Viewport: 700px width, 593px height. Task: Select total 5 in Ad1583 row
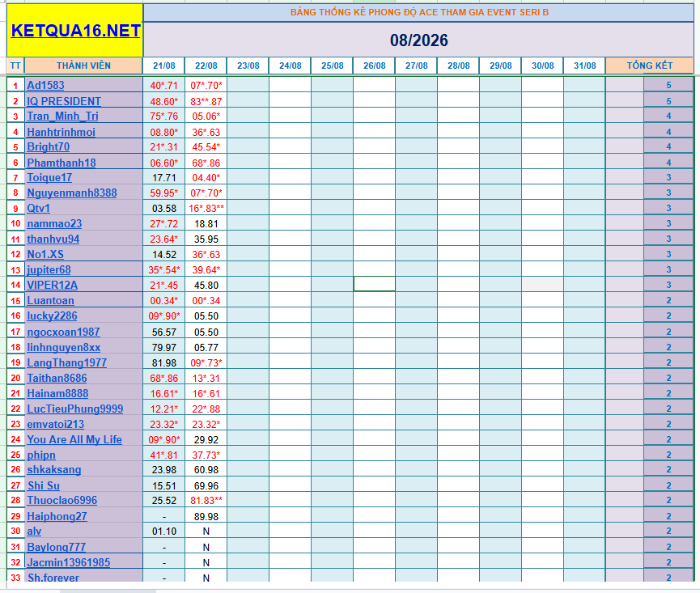668,85
